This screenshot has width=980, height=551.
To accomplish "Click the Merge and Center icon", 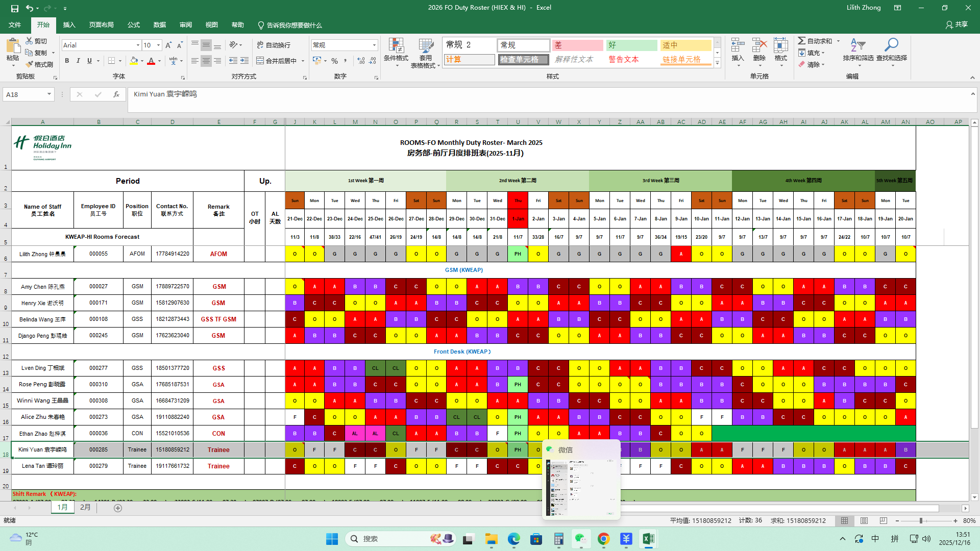I will pyautogui.click(x=260, y=61).
